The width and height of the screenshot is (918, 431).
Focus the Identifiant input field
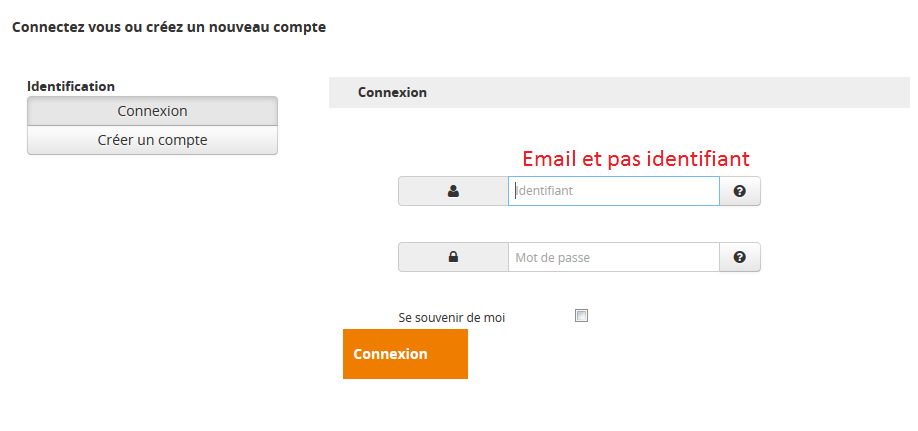613,191
